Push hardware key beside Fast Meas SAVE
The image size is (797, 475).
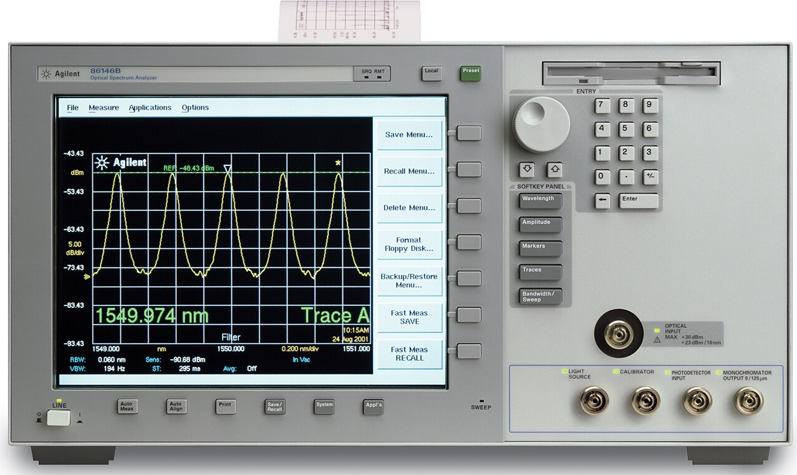469,314
